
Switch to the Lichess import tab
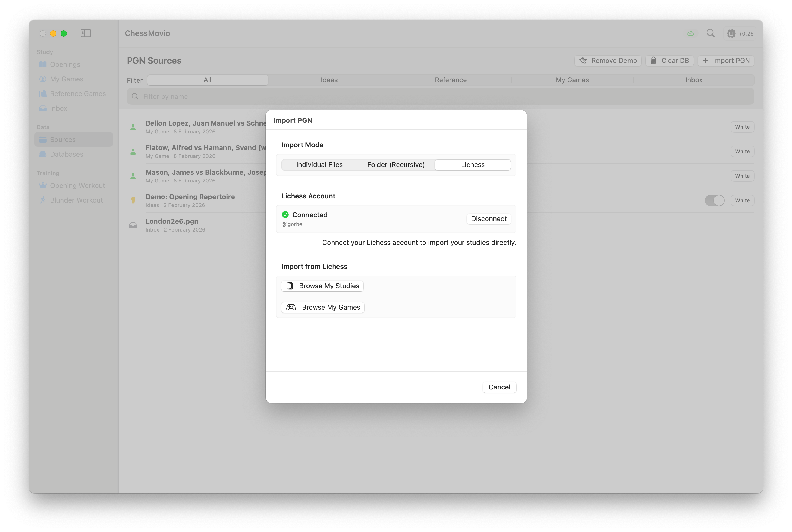472,165
